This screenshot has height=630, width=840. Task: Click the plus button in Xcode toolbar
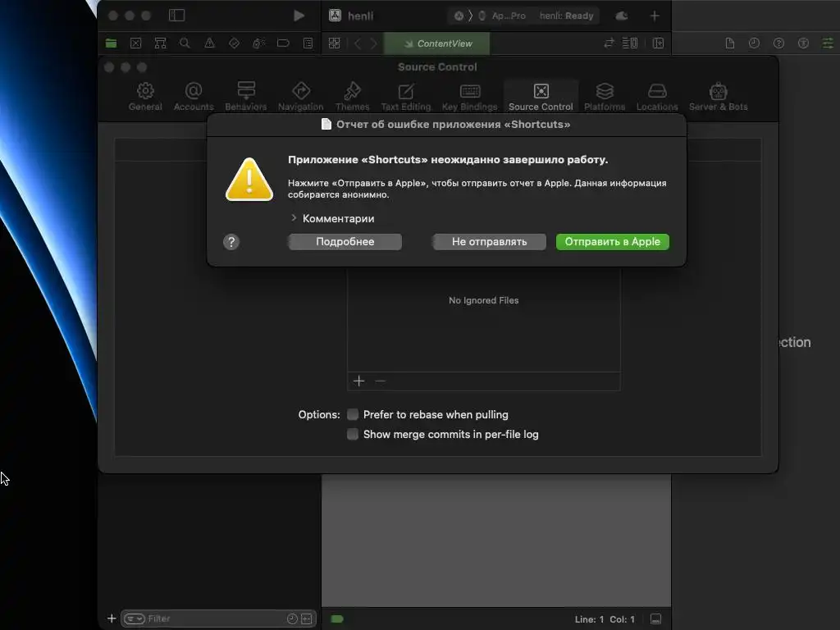(x=655, y=16)
